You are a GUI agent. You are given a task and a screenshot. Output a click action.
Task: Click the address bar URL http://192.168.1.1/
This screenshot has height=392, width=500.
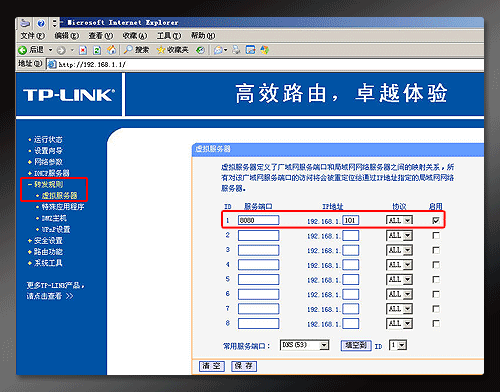[92, 65]
